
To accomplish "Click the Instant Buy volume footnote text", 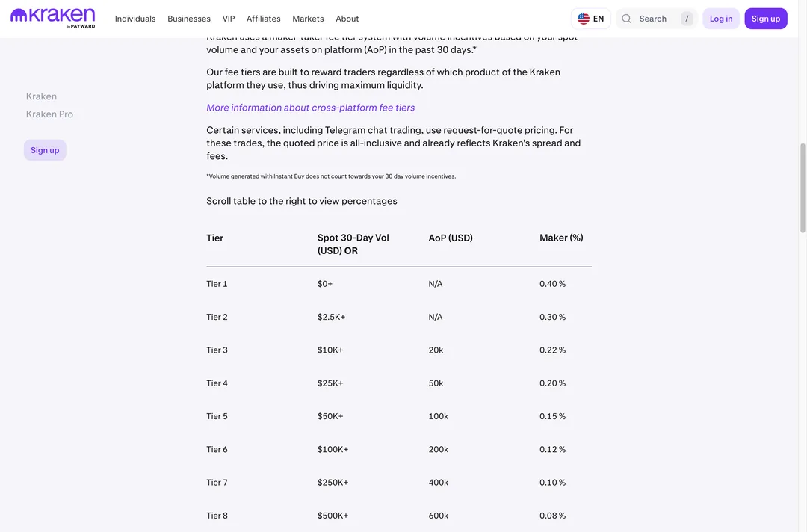I will tap(331, 176).
